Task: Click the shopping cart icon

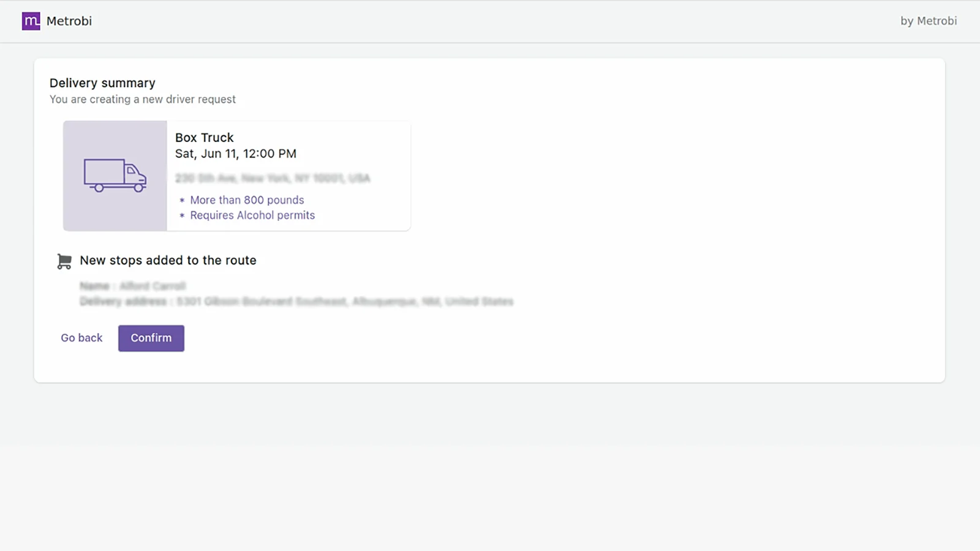Action: click(64, 261)
